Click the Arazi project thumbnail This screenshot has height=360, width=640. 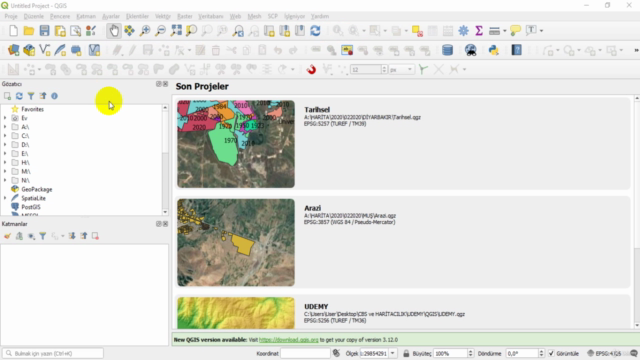[x=236, y=242]
